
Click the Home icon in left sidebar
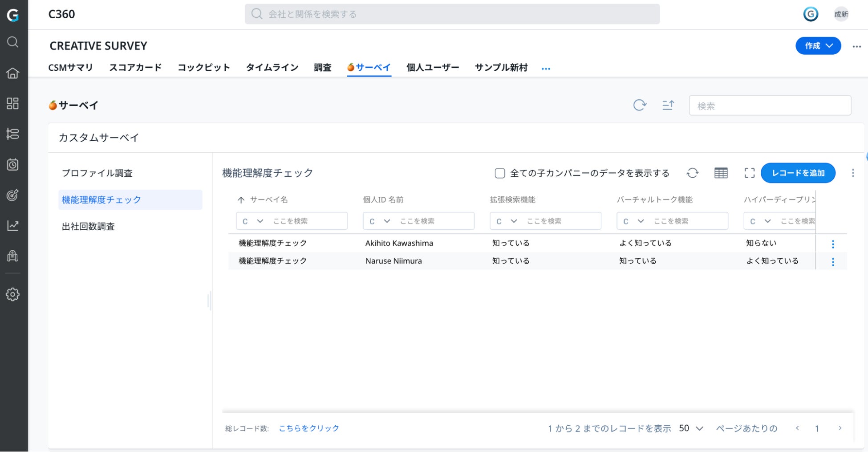coord(13,73)
